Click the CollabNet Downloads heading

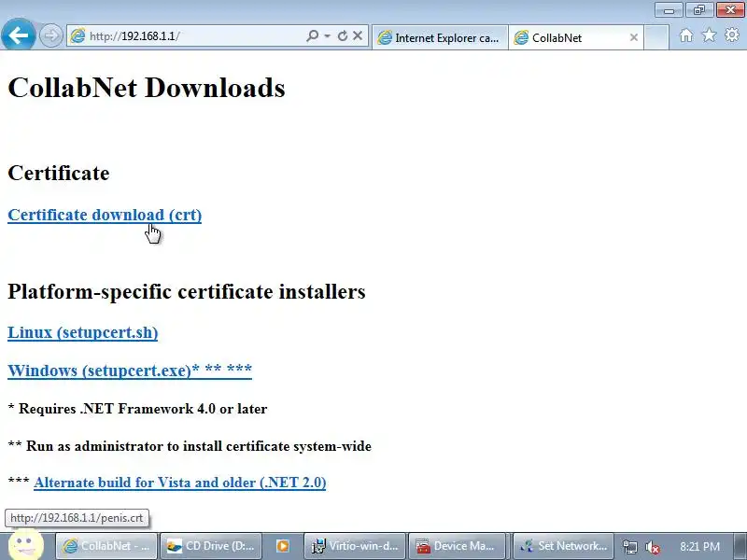147,88
